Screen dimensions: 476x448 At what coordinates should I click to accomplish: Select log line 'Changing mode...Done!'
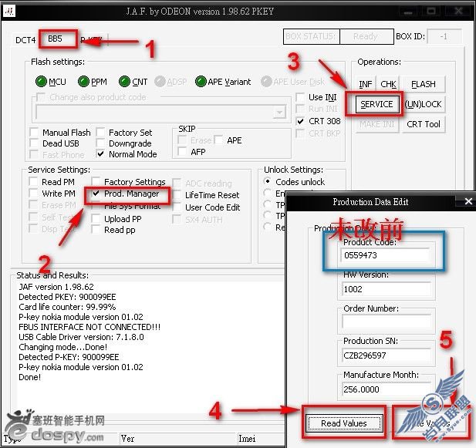click(62, 347)
